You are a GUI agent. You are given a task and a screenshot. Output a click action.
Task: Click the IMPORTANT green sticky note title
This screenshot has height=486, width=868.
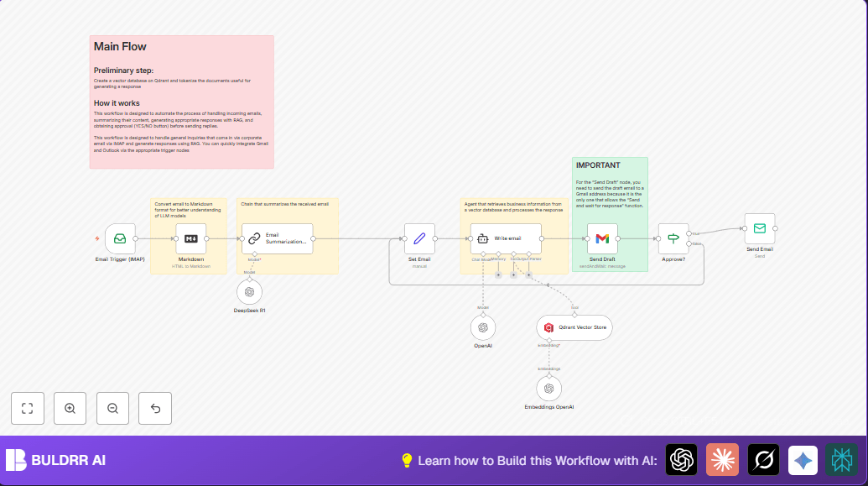click(x=598, y=165)
